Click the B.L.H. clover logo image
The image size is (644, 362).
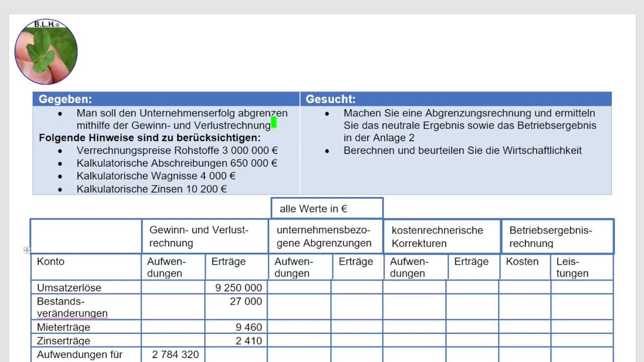click(x=46, y=52)
